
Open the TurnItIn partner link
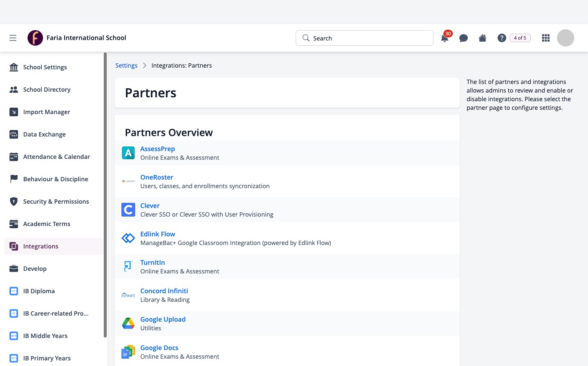point(152,262)
